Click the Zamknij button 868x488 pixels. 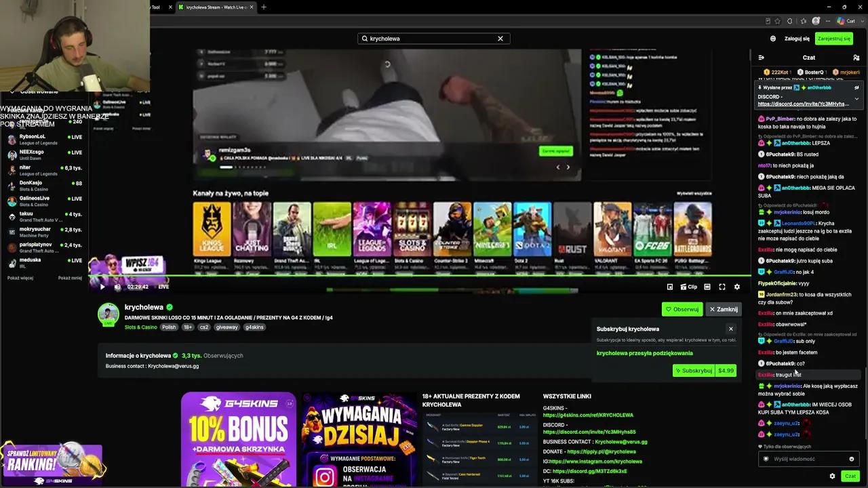point(724,309)
